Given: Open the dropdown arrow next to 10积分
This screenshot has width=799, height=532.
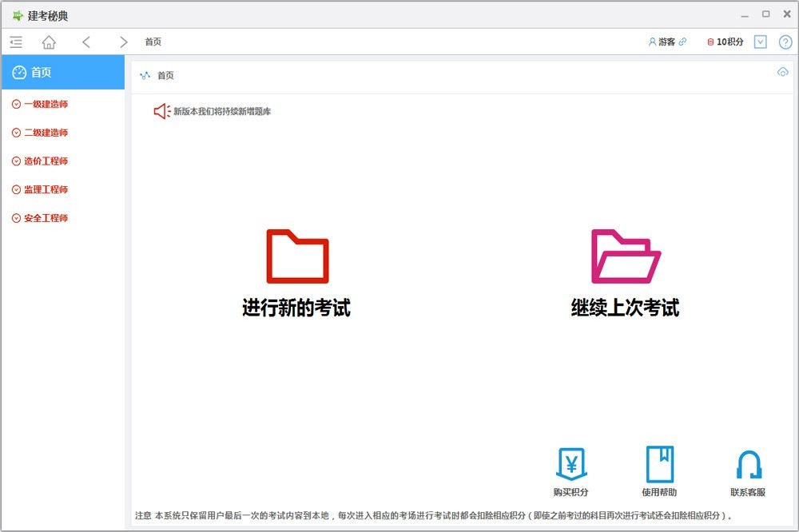Looking at the screenshot, I should click(761, 42).
